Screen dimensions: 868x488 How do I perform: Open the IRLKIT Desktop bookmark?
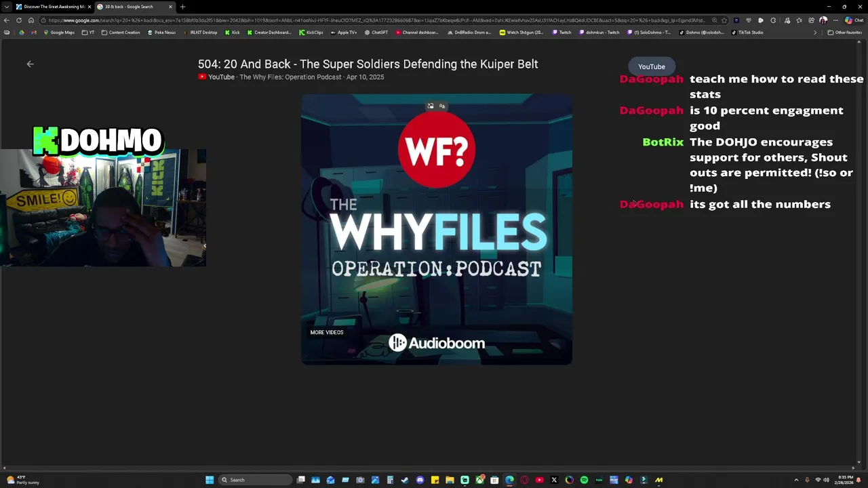tap(200, 33)
